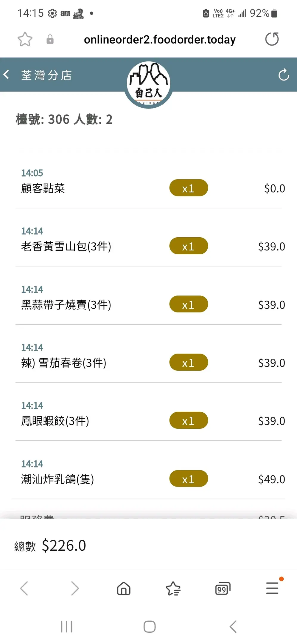Refresh order list in the teal header
297x644 pixels.
tap(284, 75)
